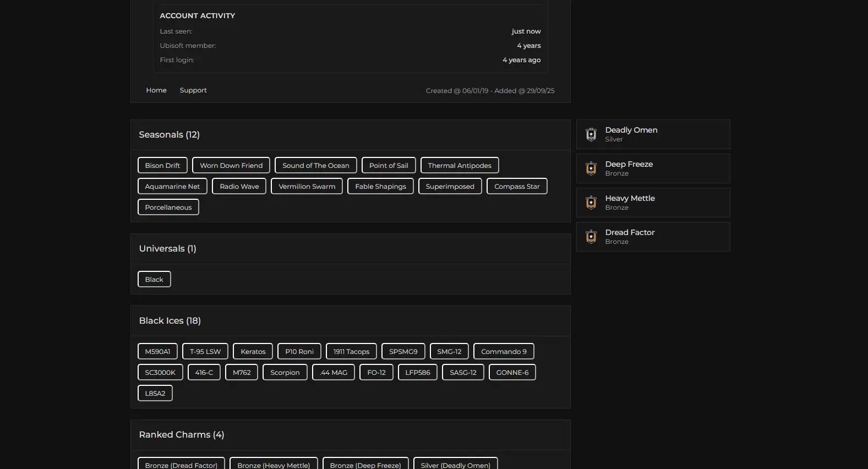Open the Home link
The image size is (868, 469).
(156, 90)
